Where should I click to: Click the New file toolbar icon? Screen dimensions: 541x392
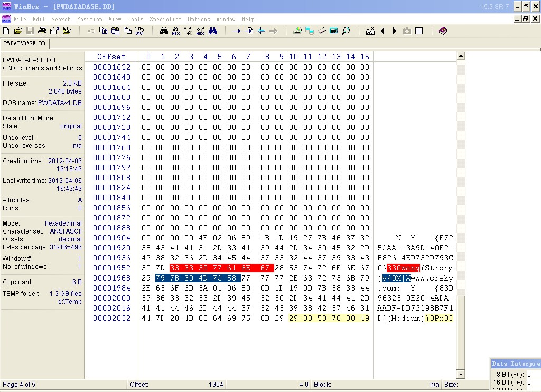point(6,31)
